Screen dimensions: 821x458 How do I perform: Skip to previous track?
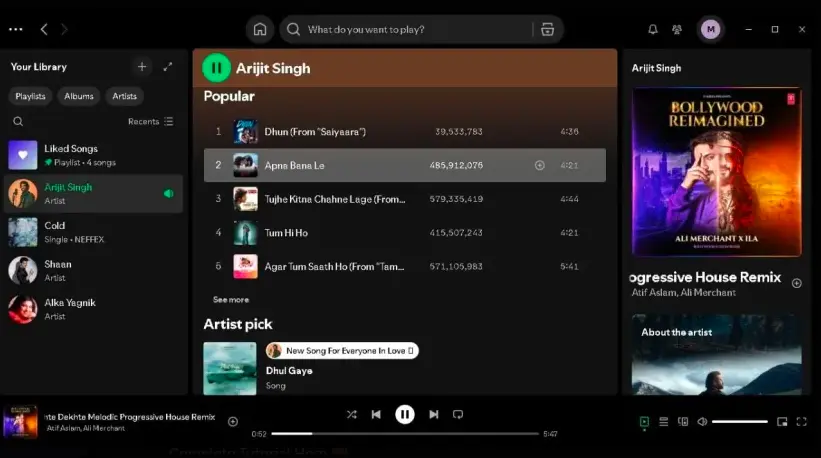pos(376,415)
